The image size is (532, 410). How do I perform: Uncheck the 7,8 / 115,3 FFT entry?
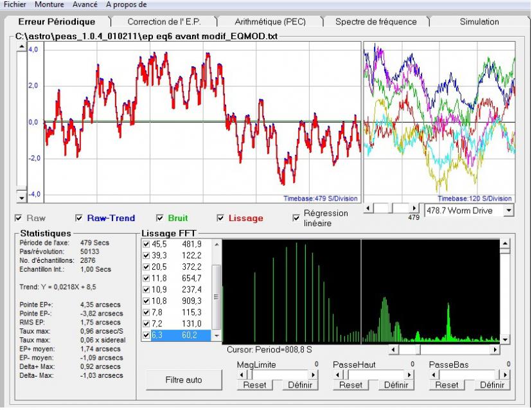[146, 312]
